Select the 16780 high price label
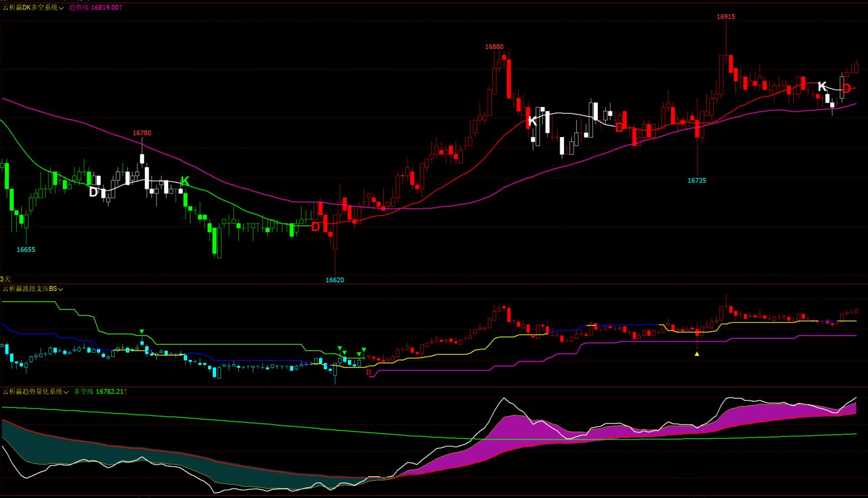Viewport: 868px width, 498px height. (x=141, y=133)
